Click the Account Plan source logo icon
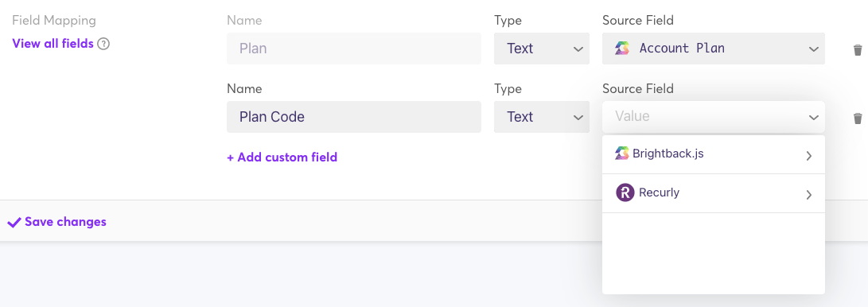 (x=621, y=49)
